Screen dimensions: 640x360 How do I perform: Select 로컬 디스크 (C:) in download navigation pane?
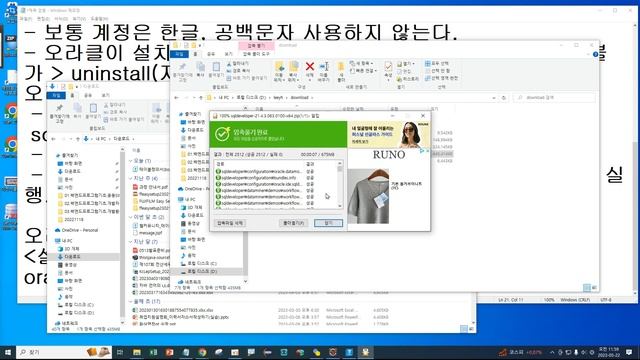coord(202,263)
